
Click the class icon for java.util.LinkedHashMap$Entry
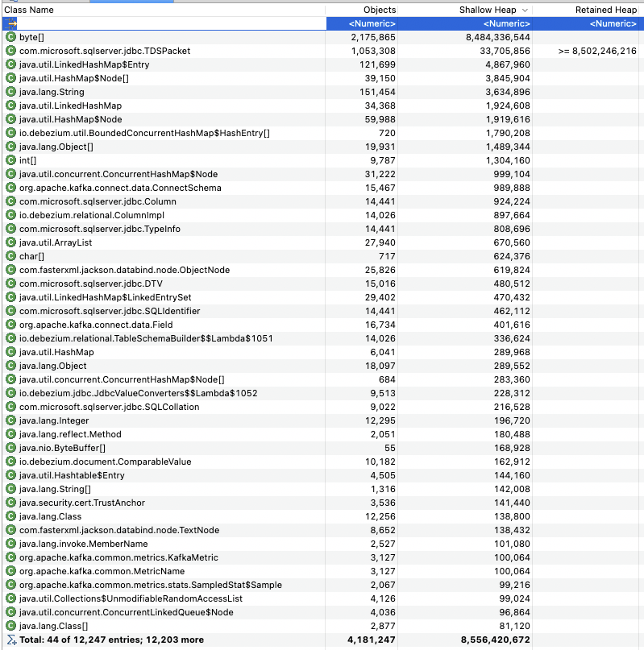point(10,64)
